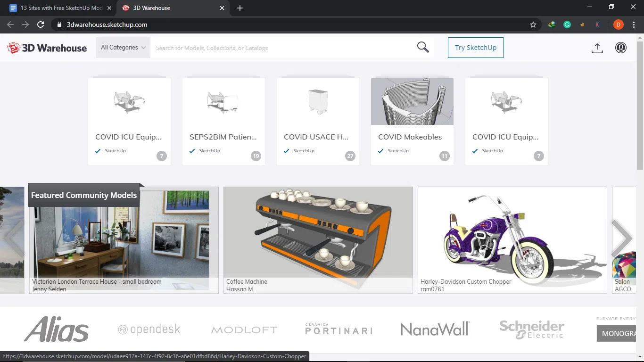Click the 3D Warehouse logo

[x=47, y=48]
